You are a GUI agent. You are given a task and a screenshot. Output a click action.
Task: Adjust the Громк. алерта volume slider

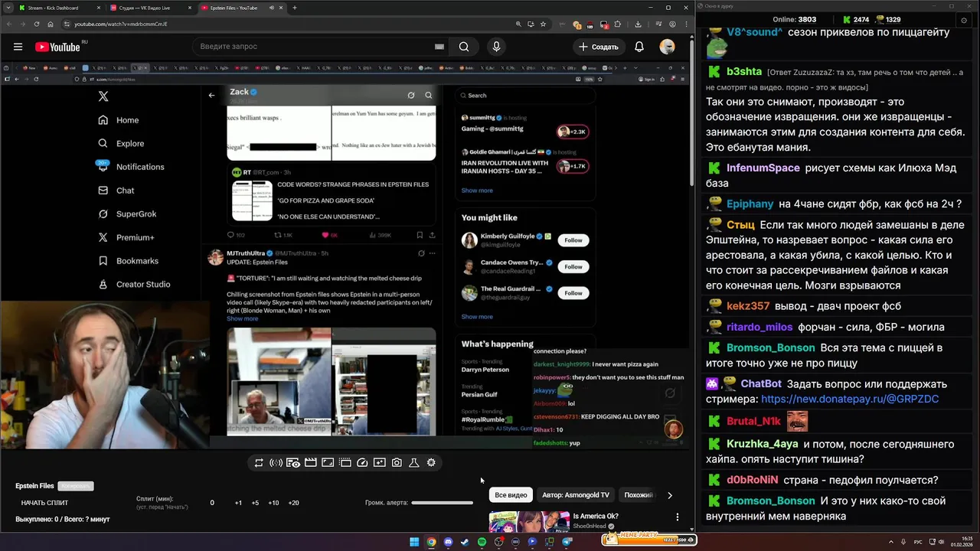(x=442, y=503)
